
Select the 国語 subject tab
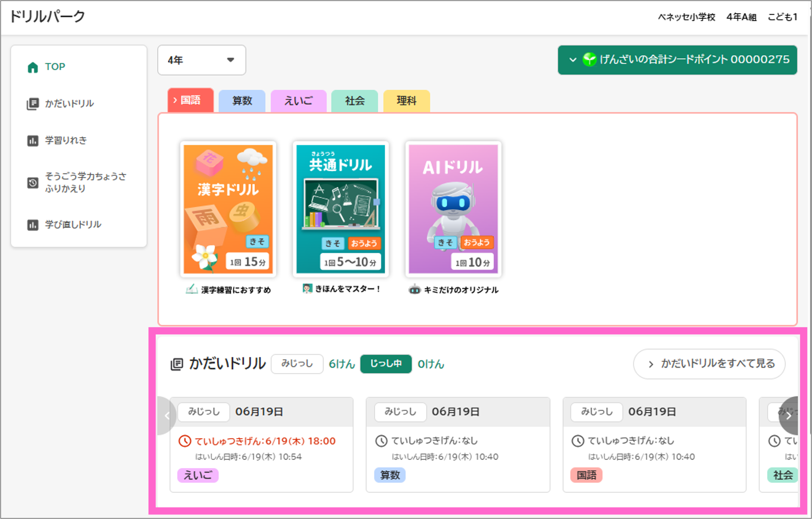pos(190,100)
